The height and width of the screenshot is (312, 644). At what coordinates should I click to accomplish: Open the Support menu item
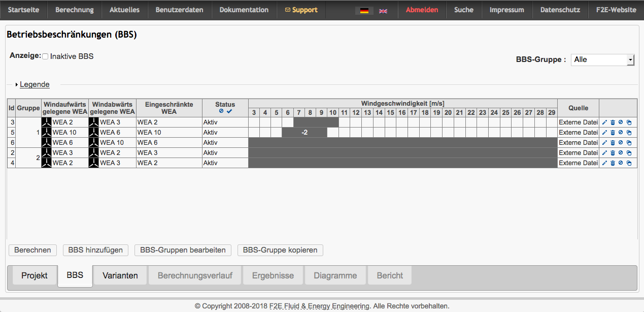click(x=301, y=10)
